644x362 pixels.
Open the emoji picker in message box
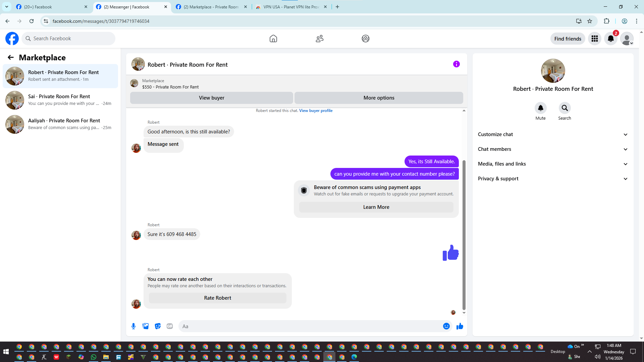[446, 326]
